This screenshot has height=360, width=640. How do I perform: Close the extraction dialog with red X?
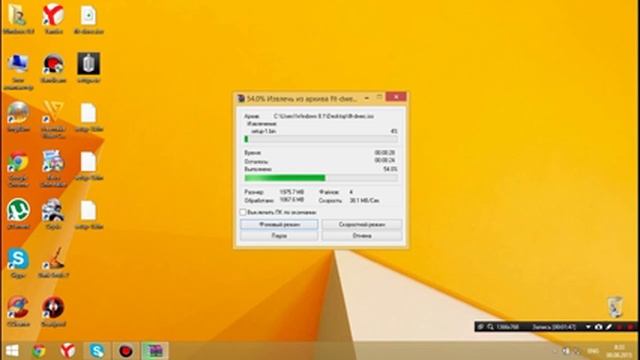click(396, 97)
